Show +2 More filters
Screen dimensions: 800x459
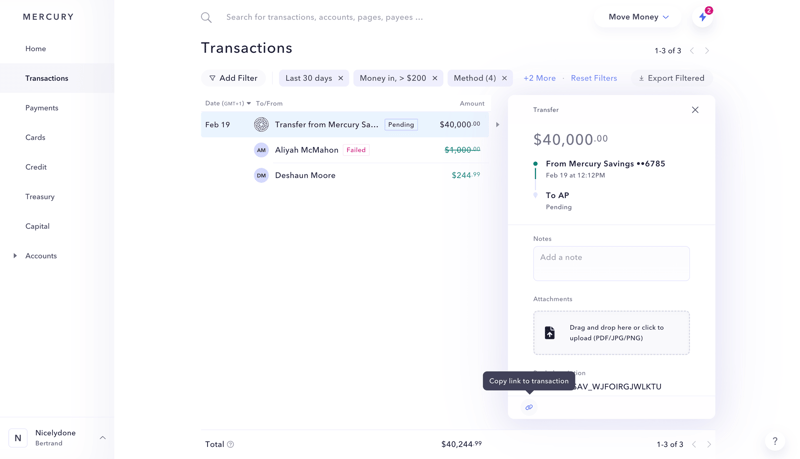[x=539, y=78]
